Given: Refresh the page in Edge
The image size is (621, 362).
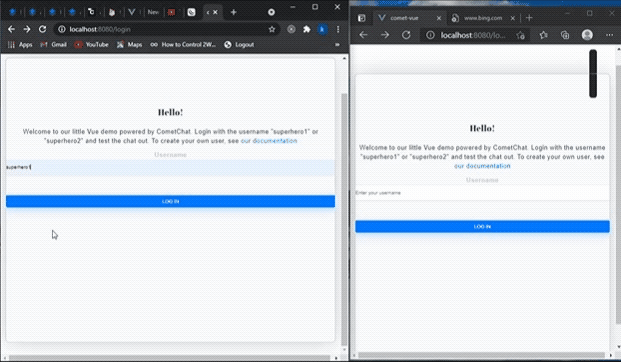Looking at the screenshot, I should (406, 35).
